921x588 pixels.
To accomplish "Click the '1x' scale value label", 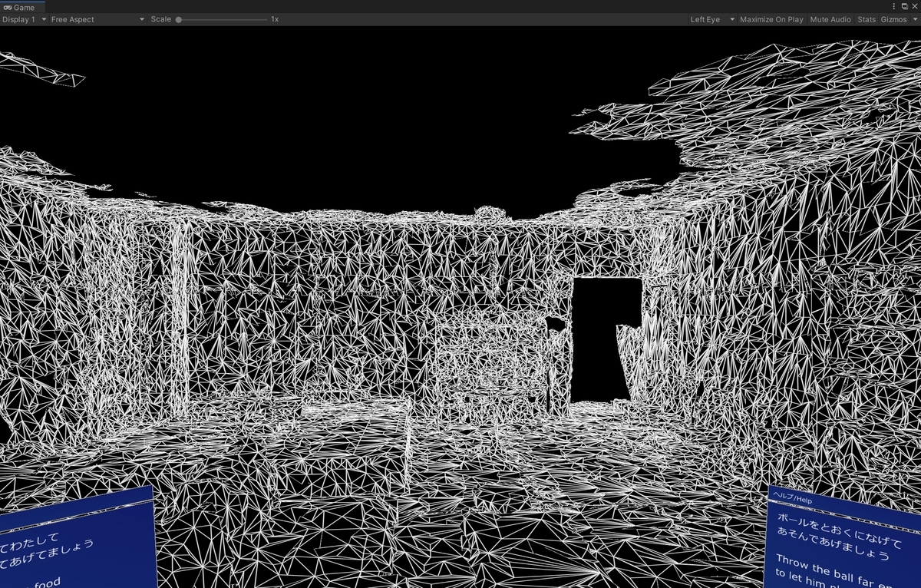I will [275, 19].
